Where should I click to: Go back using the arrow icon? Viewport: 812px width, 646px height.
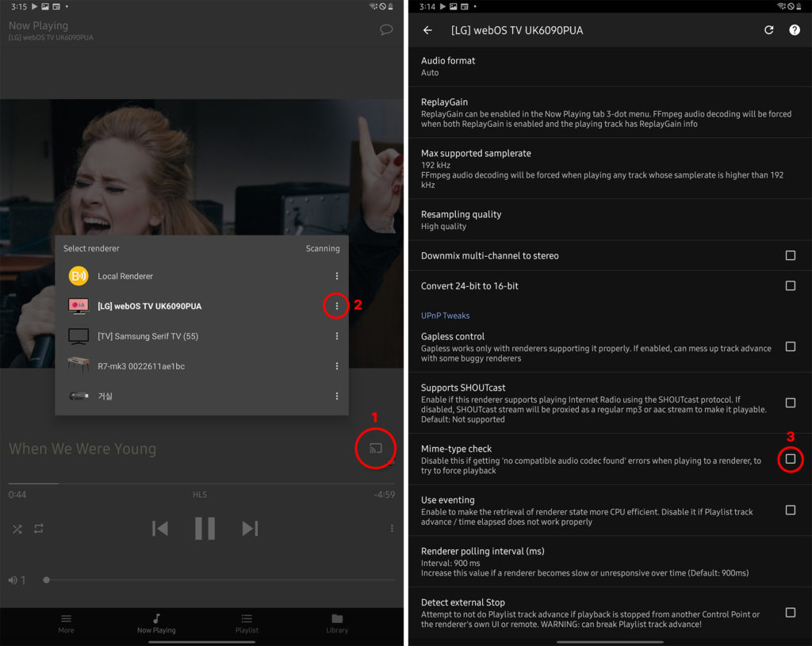coord(427,30)
